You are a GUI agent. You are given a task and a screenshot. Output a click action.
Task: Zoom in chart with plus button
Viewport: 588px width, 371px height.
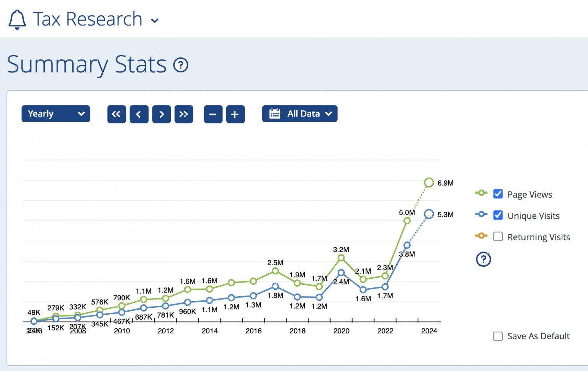[x=235, y=114]
